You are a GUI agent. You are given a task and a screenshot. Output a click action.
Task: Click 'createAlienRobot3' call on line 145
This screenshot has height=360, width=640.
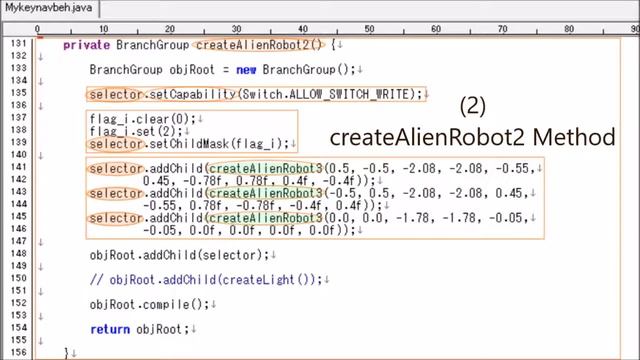[266, 218]
